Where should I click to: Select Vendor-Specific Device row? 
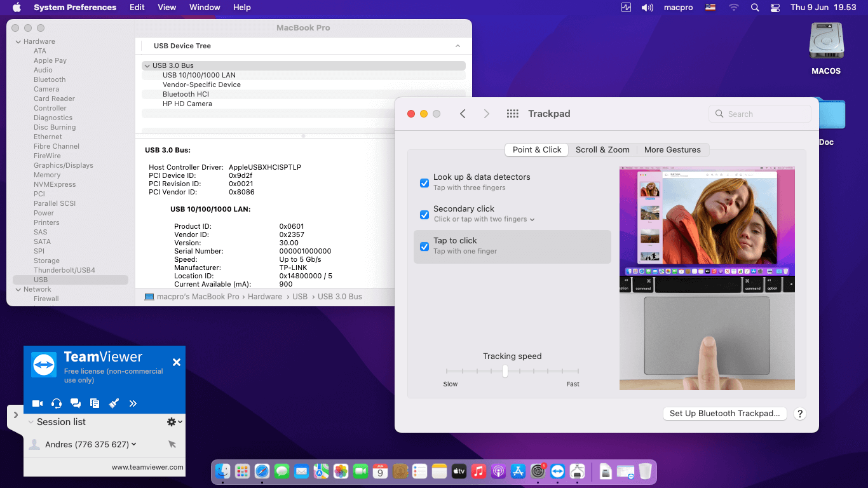point(304,85)
